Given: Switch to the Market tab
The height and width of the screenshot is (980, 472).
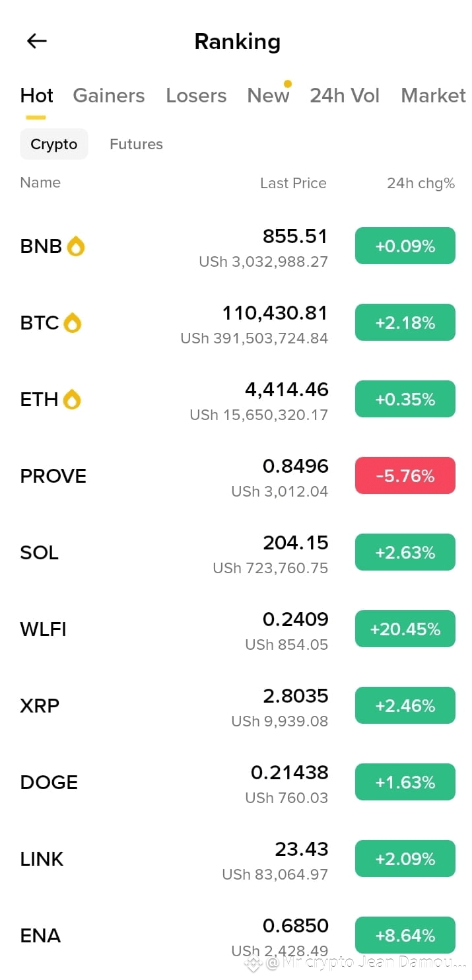Looking at the screenshot, I should pyautogui.click(x=433, y=96).
